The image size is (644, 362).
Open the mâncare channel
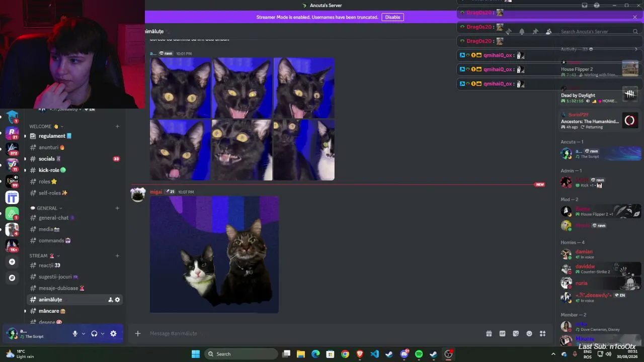click(75, 311)
